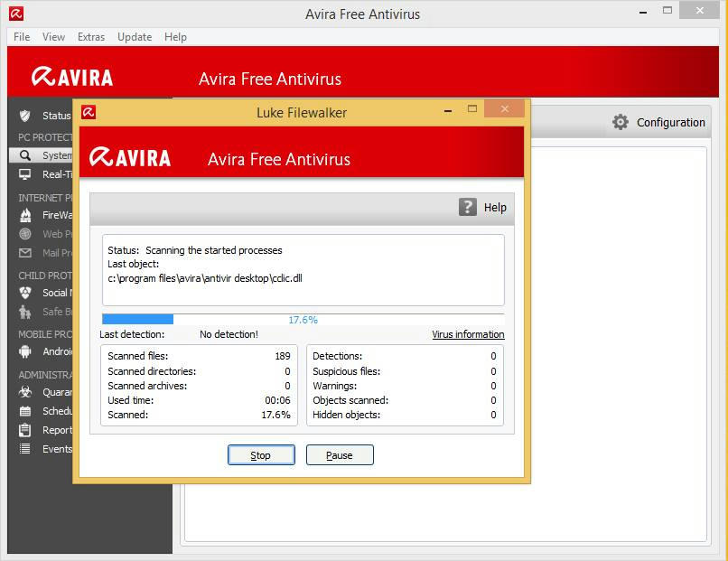Open the View menu

[x=53, y=37]
